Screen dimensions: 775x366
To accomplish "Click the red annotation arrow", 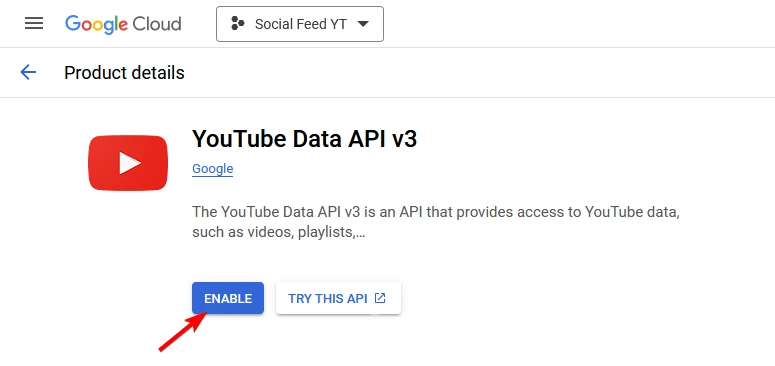I will coord(182,332).
